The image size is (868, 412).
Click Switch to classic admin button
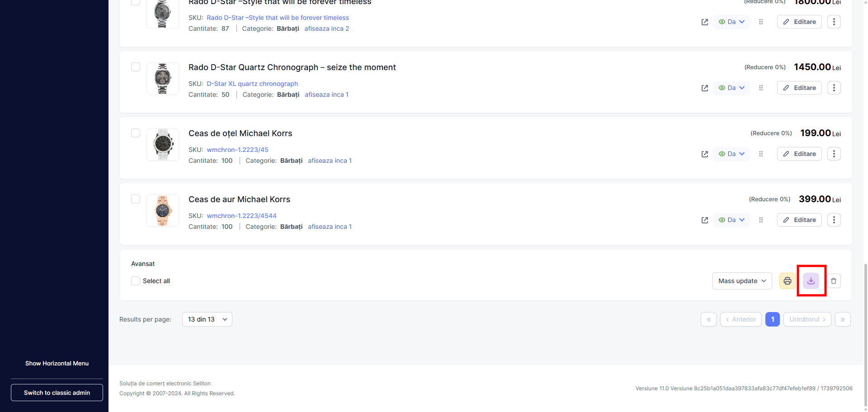[x=57, y=393]
